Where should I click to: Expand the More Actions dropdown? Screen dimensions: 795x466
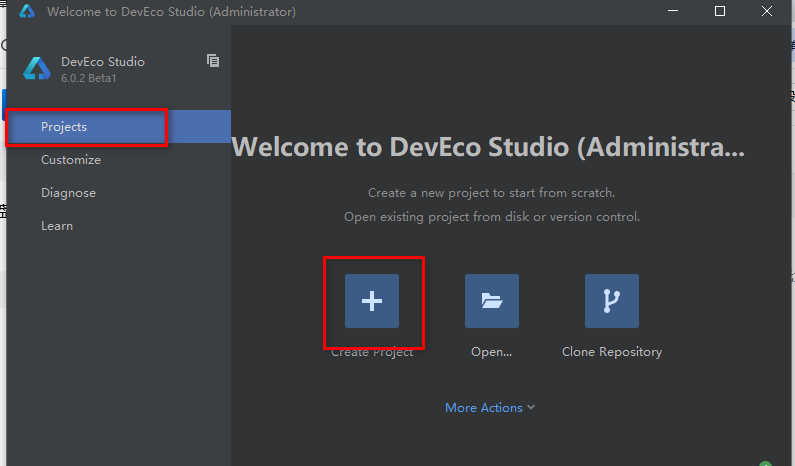[490, 407]
